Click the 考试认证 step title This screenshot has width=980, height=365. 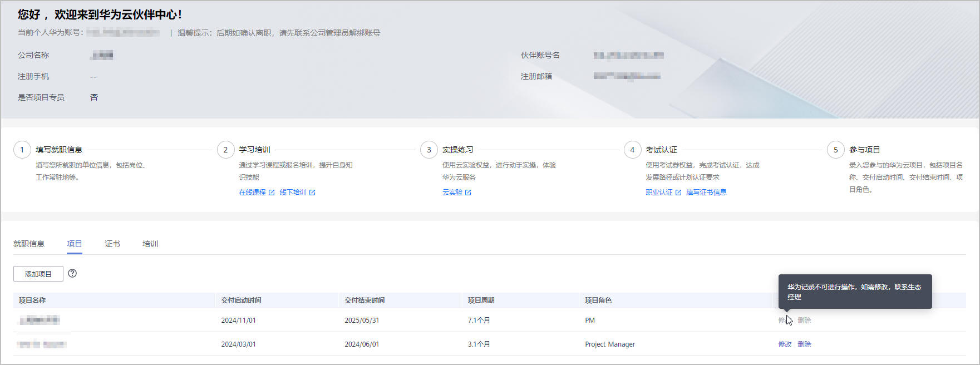(661, 150)
